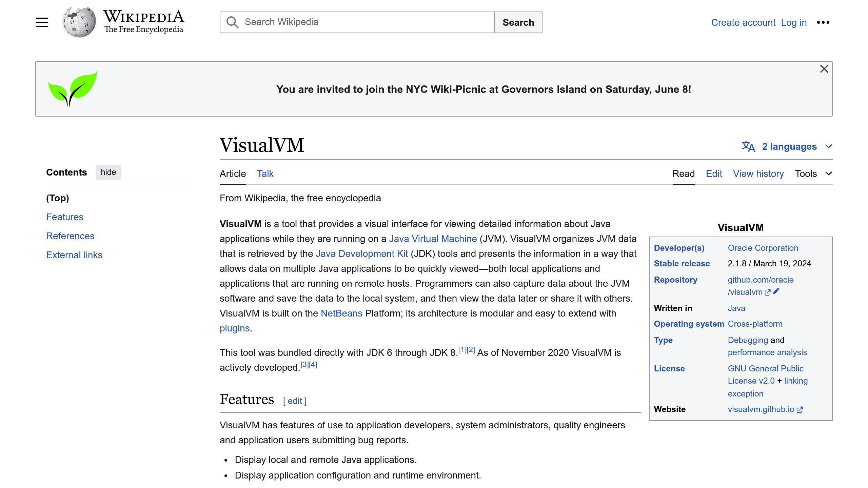Click Stable release infobox label
The image size is (868, 488).
pos(682,263)
